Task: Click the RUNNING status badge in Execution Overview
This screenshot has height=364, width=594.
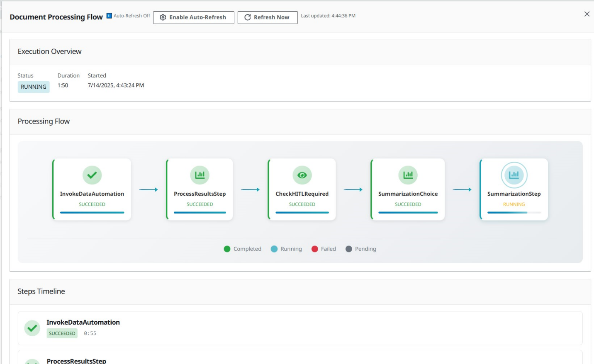Action: [x=34, y=87]
